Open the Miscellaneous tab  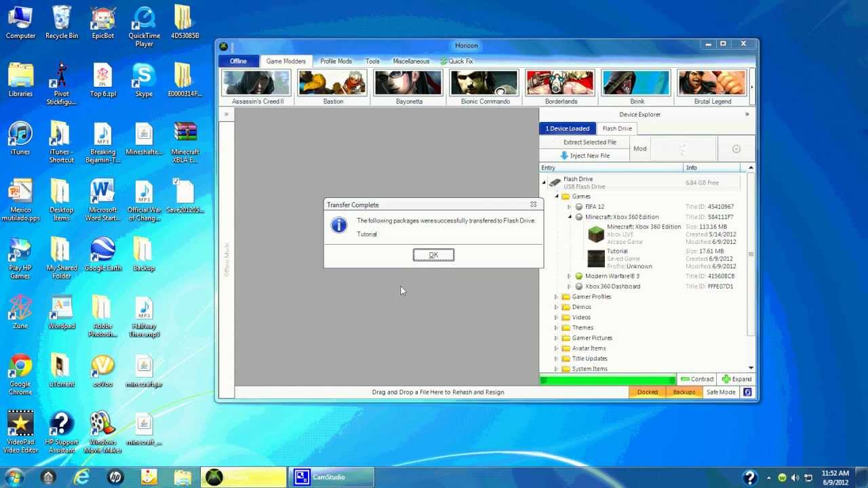coord(411,61)
